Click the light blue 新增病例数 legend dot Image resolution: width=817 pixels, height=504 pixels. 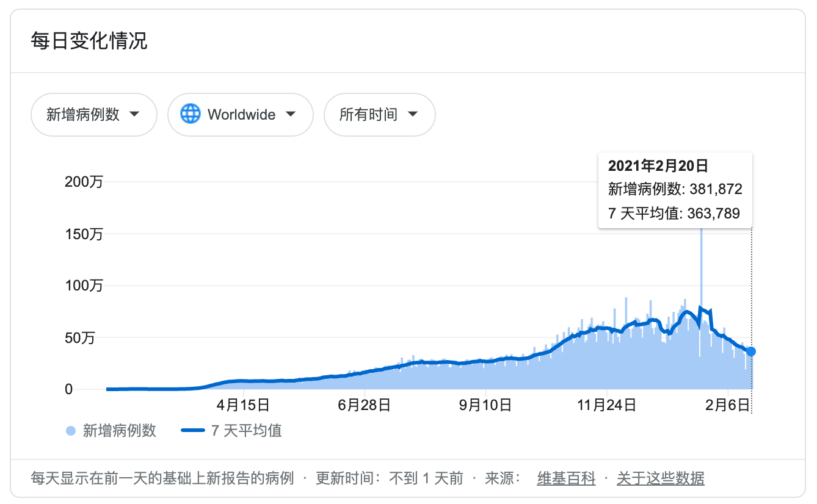pyautogui.click(x=71, y=431)
